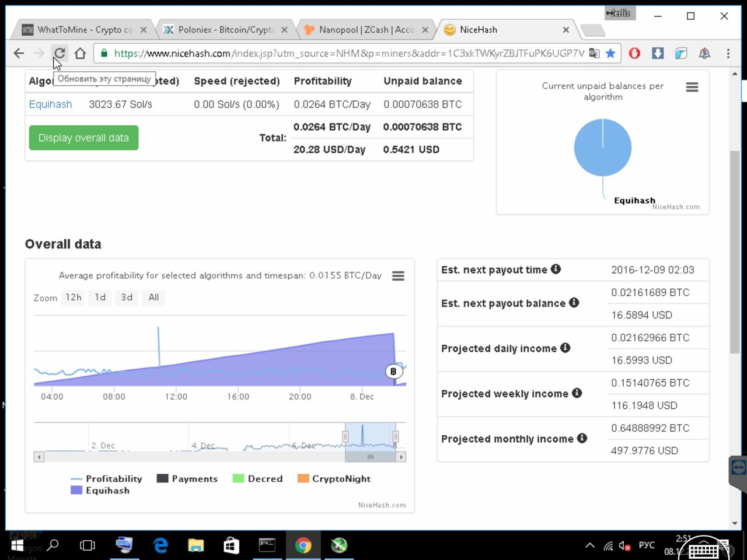The height and width of the screenshot is (560, 747).
Task: Set chart zoom to 3d
Action: point(127,297)
